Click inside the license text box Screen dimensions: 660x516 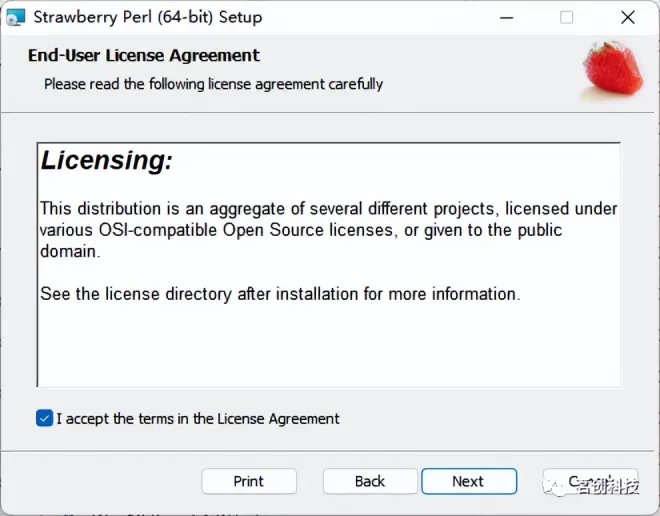tap(328, 265)
